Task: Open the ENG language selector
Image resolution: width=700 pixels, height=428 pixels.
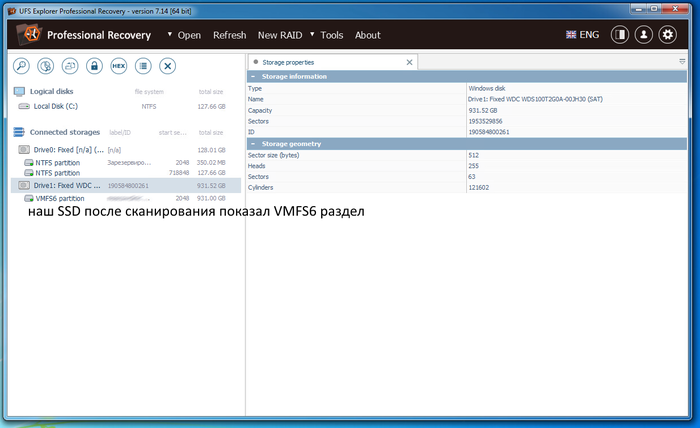Action: [583, 35]
